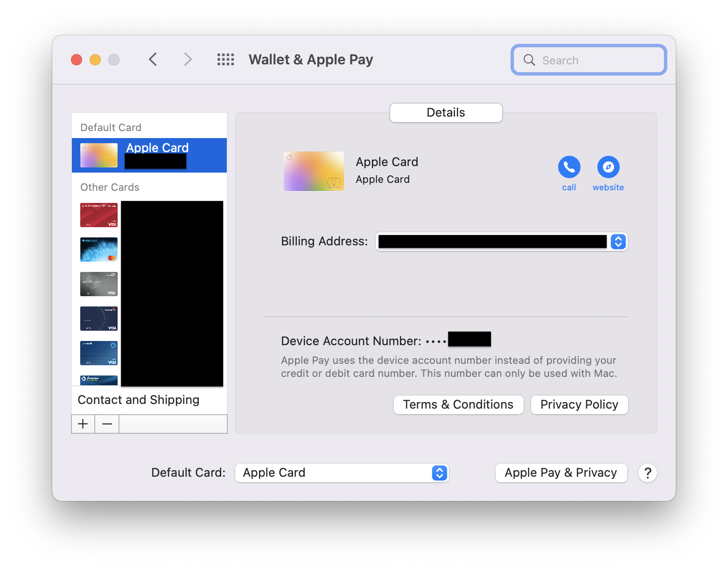The width and height of the screenshot is (728, 570).
Task: Call Apple Card support with the phone icon
Action: [x=569, y=167]
